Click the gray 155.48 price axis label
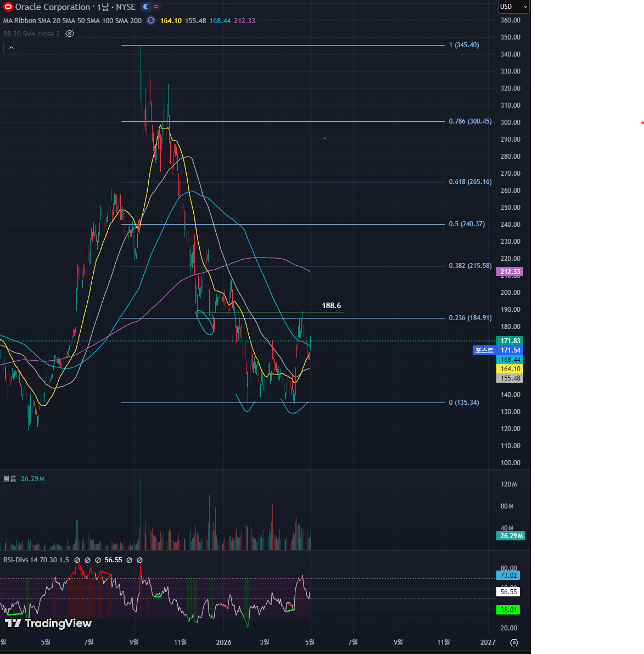Screen dimensions: 644x654 pos(509,378)
